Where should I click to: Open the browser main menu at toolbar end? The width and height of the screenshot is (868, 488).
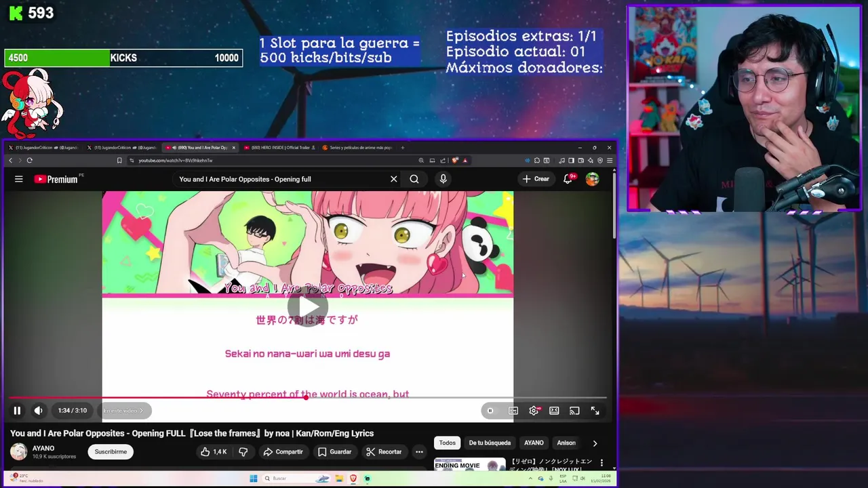pyautogui.click(x=610, y=161)
